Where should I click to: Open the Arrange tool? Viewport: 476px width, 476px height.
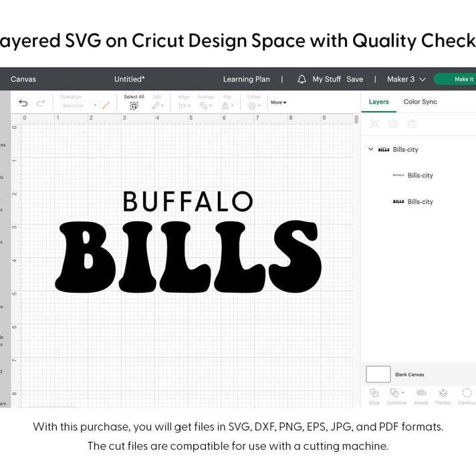[x=205, y=106]
